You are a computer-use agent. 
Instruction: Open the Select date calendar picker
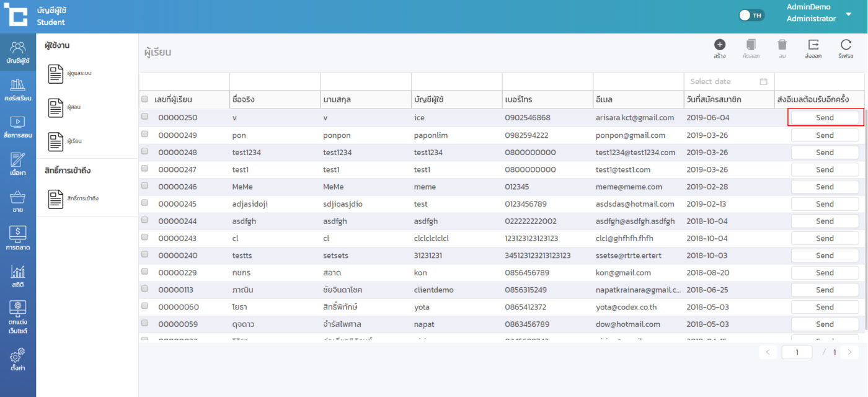click(x=763, y=81)
